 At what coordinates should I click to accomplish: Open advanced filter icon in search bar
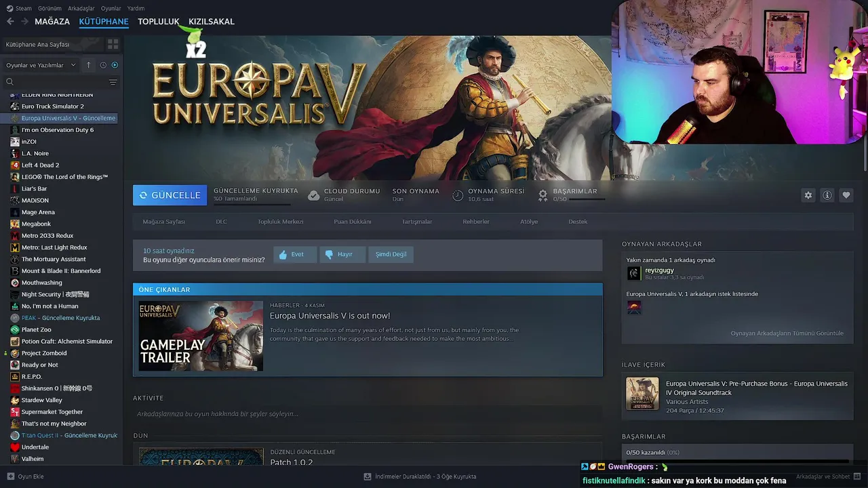pyautogui.click(x=113, y=82)
